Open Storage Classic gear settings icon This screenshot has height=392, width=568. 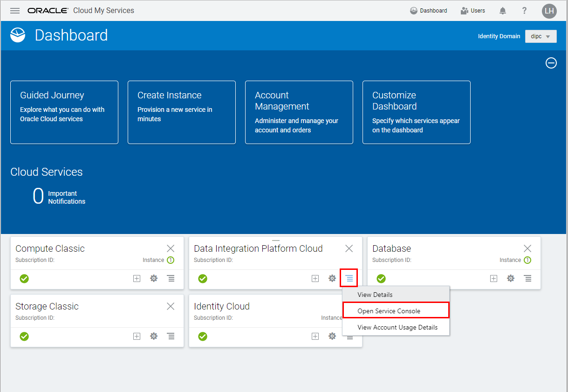pyautogui.click(x=154, y=336)
